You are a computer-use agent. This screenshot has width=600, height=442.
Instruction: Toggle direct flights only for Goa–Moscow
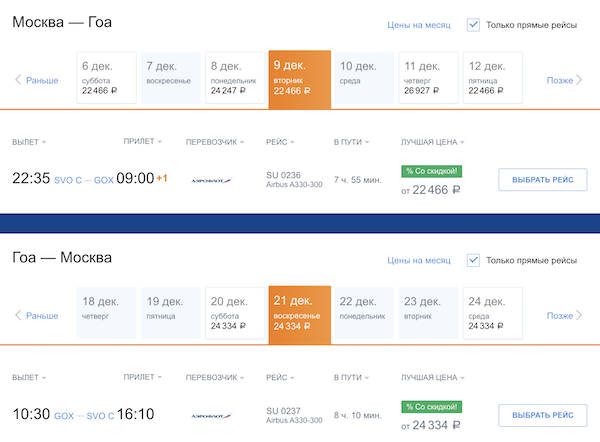[474, 260]
